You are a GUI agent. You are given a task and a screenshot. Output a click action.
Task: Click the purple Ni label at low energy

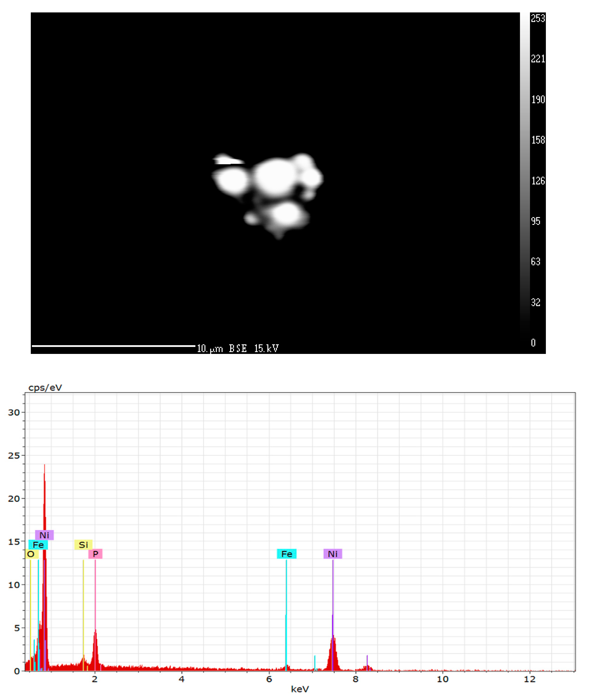click(45, 535)
